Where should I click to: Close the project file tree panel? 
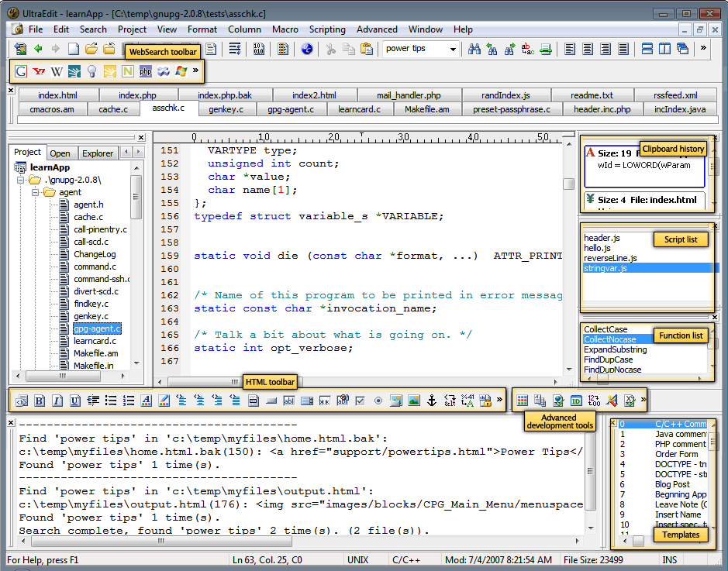[x=141, y=137]
